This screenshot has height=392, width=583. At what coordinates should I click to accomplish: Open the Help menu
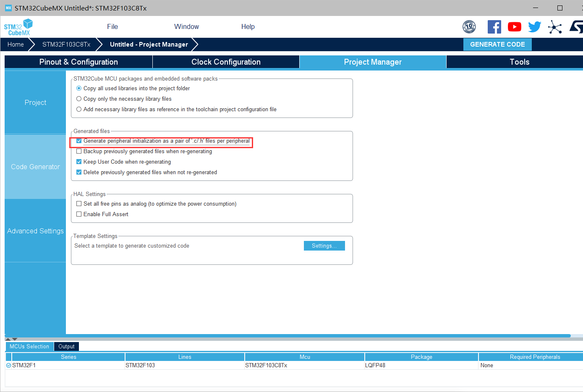pos(248,27)
